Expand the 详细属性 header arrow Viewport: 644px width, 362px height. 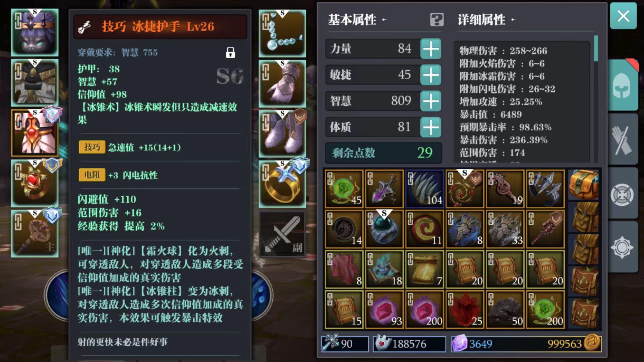pyautogui.click(x=513, y=20)
